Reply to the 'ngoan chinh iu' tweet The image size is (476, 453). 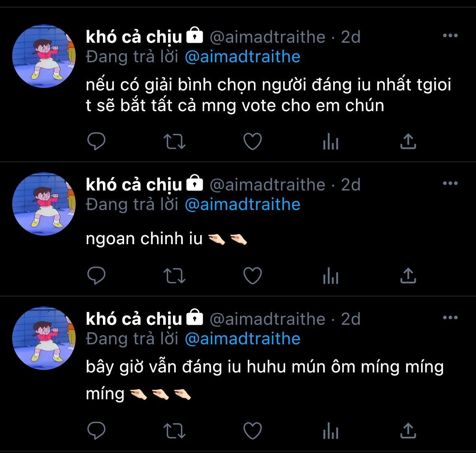(x=96, y=276)
